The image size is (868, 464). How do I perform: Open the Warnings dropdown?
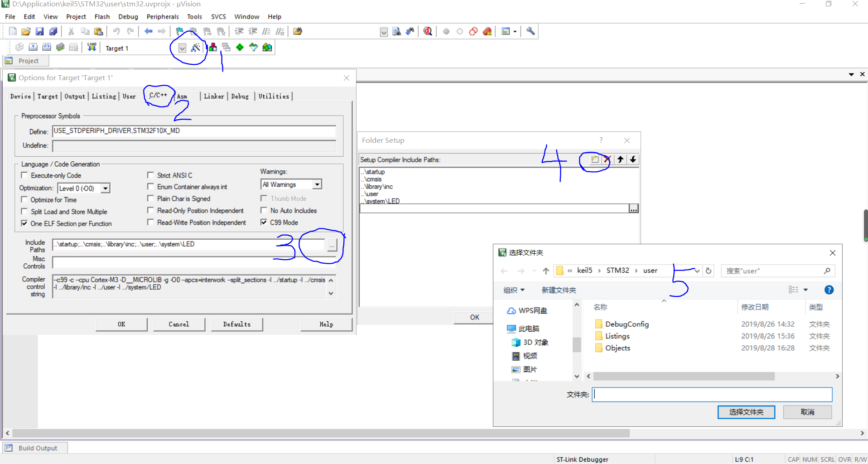[317, 184]
